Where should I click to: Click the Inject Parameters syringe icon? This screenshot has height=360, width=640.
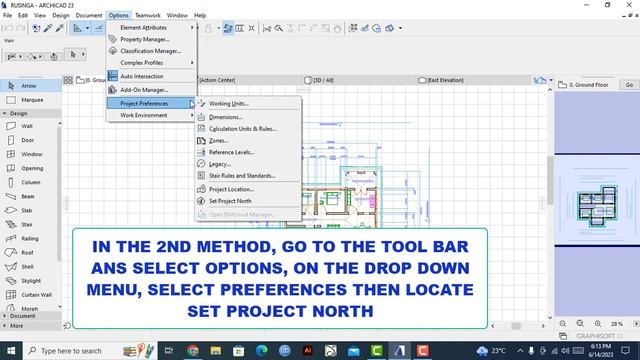(x=60, y=28)
